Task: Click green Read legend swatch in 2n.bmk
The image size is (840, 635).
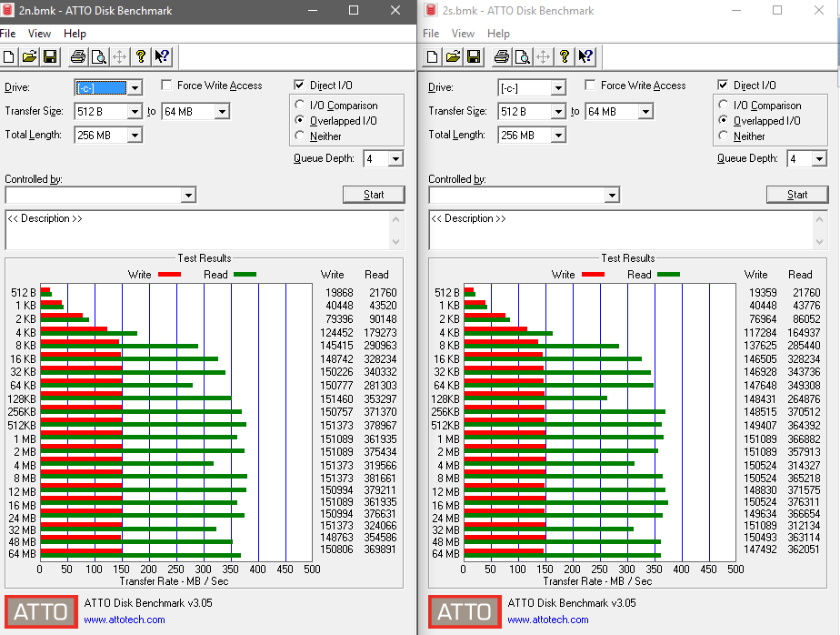Action: coord(245,275)
